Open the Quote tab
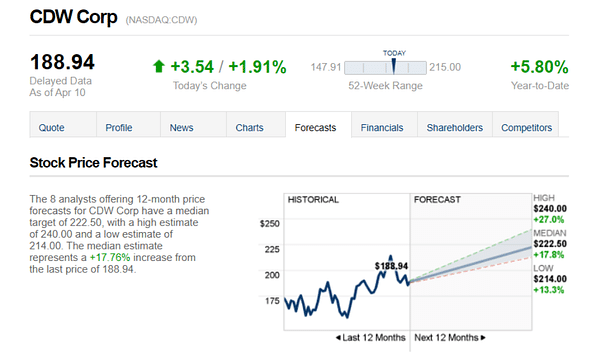 [x=63, y=125]
